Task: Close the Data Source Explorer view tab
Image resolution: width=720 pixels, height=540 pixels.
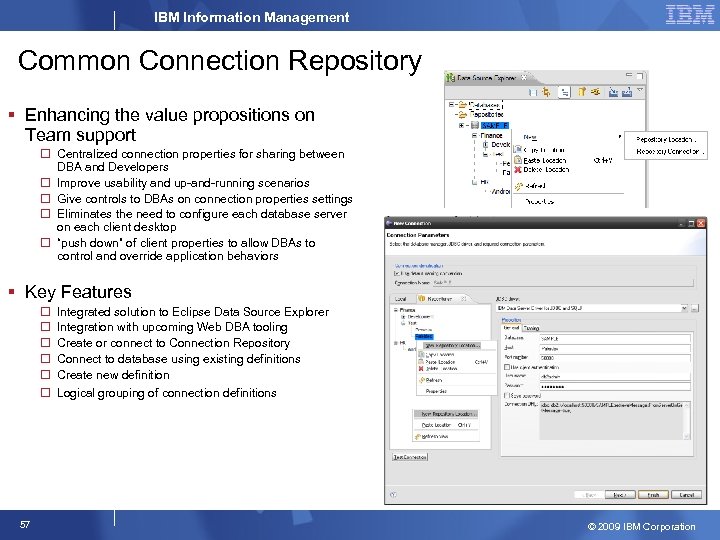Action: click(524, 78)
